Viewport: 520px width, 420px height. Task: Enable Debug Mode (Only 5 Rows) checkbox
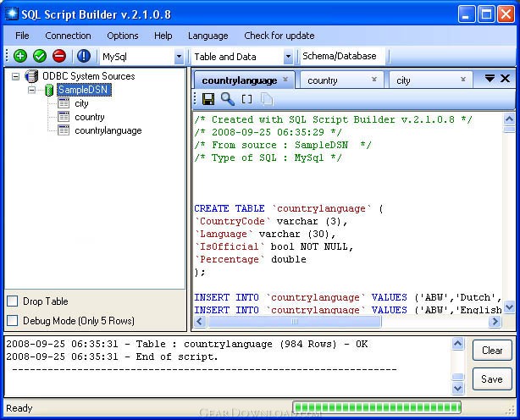pyautogui.click(x=12, y=321)
